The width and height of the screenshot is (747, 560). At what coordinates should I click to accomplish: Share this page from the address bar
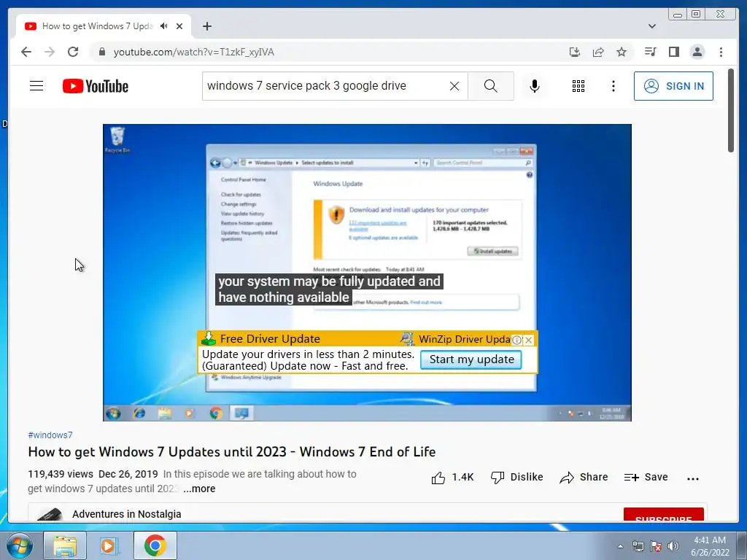(598, 52)
